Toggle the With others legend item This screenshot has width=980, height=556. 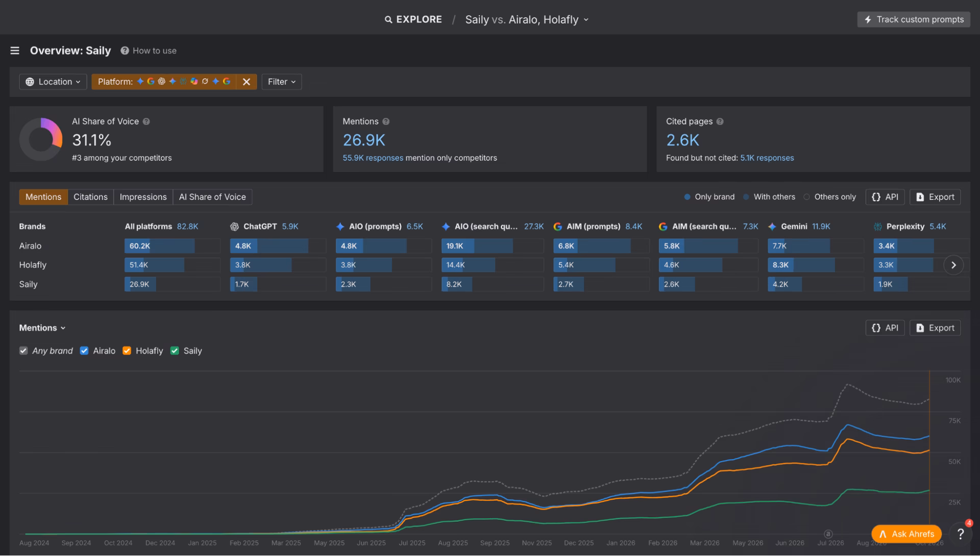tap(769, 197)
